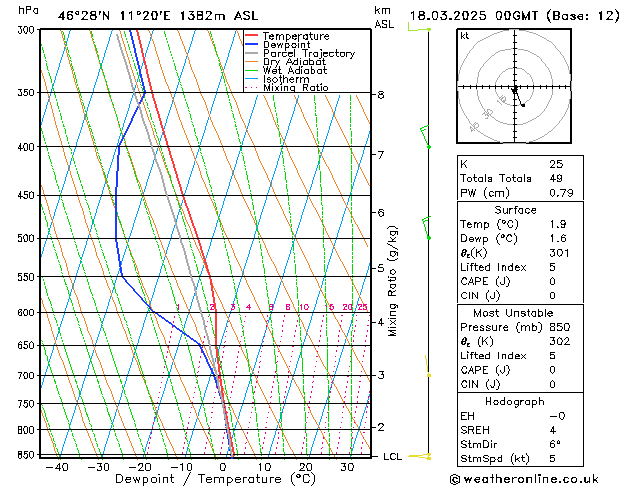Click the '−20' temperature axis label
This screenshot has height=486, width=629.
(x=140, y=467)
